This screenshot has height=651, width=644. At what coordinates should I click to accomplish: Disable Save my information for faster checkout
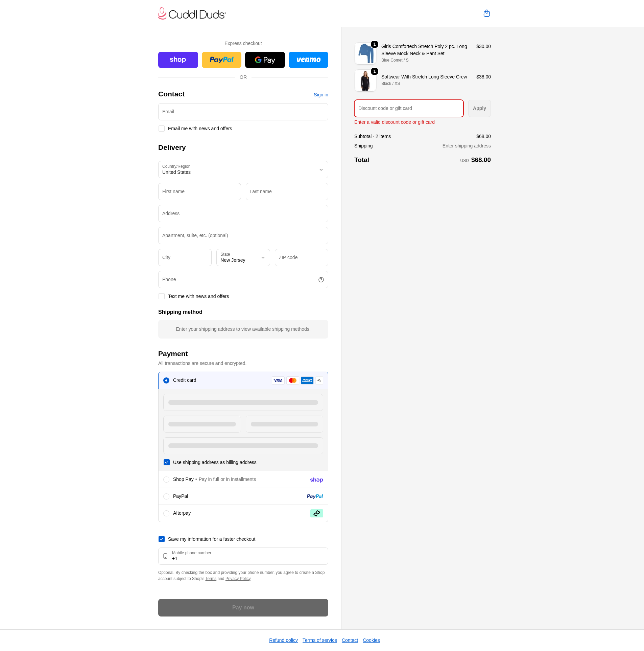click(162, 539)
